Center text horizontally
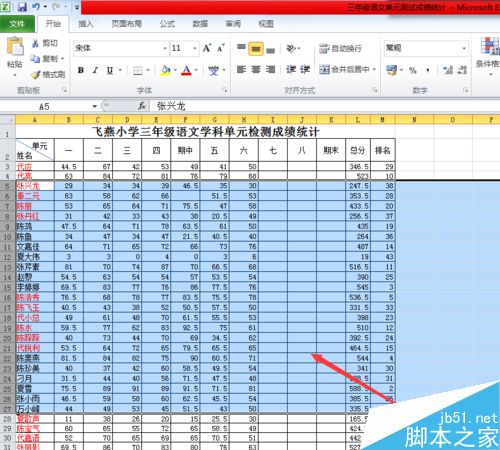500x450 pixels. (x=256, y=69)
